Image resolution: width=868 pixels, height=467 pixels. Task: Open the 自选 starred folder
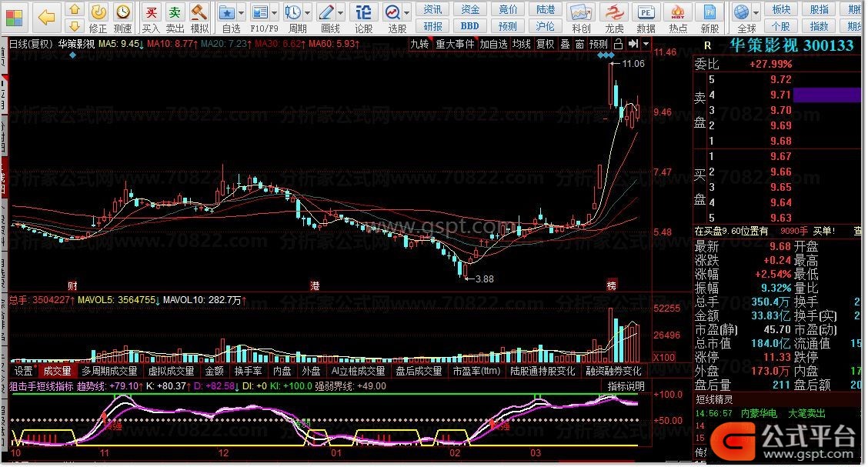click(x=227, y=12)
